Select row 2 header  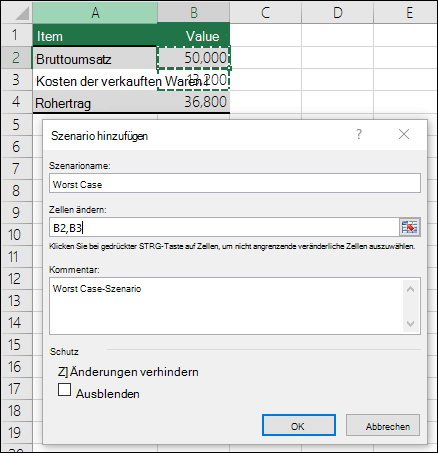point(16,57)
